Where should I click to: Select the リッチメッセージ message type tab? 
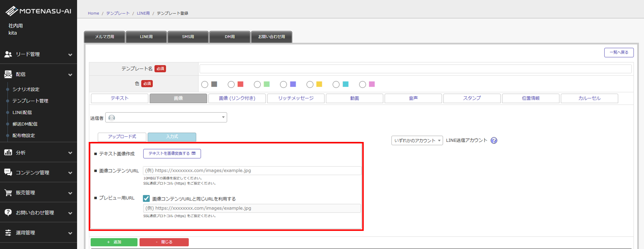pos(296,98)
